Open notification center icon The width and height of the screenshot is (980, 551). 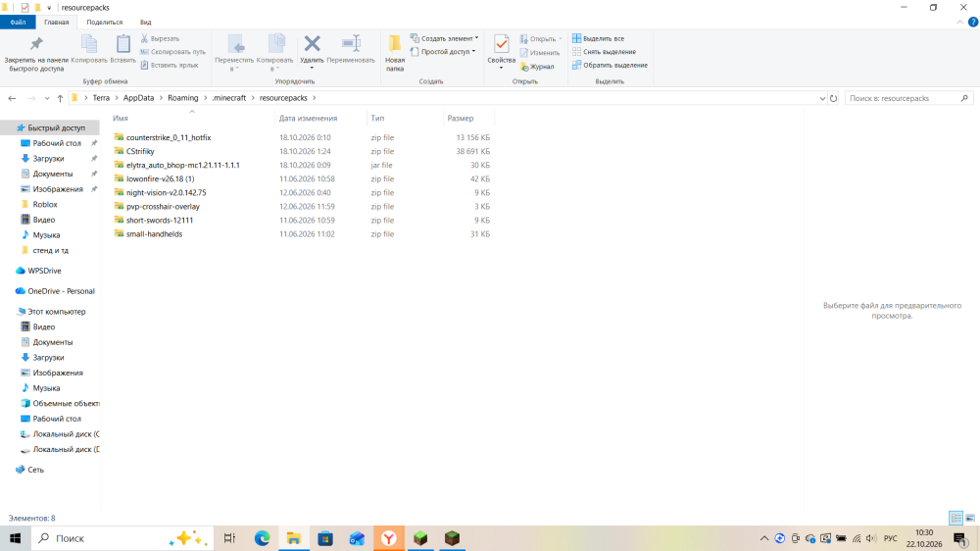click(960, 538)
